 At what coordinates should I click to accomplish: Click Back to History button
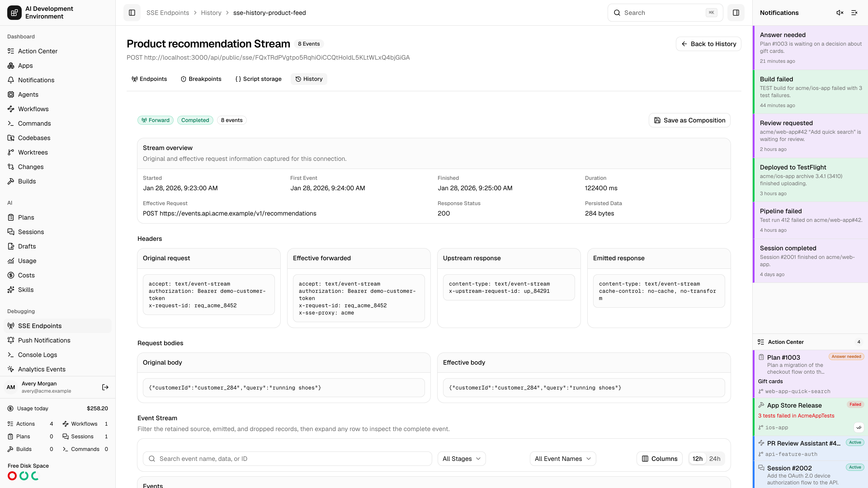click(708, 44)
